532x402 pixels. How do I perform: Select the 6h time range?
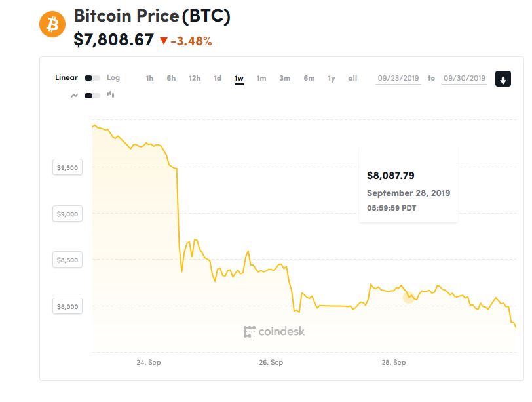tap(171, 79)
